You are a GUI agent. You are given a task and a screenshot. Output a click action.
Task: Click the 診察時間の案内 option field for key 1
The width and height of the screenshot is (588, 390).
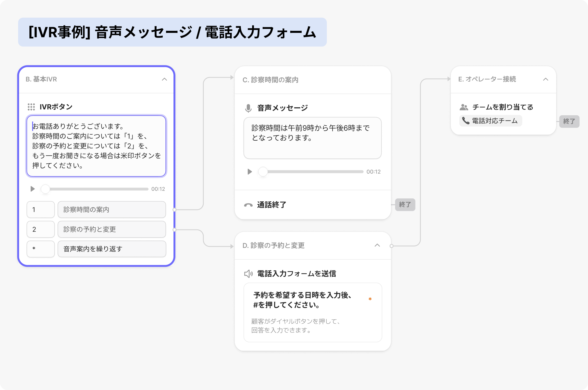pos(112,210)
